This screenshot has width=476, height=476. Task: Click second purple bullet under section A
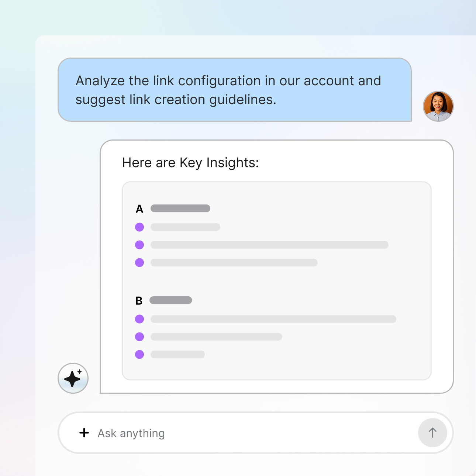pyautogui.click(x=139, y=245)
